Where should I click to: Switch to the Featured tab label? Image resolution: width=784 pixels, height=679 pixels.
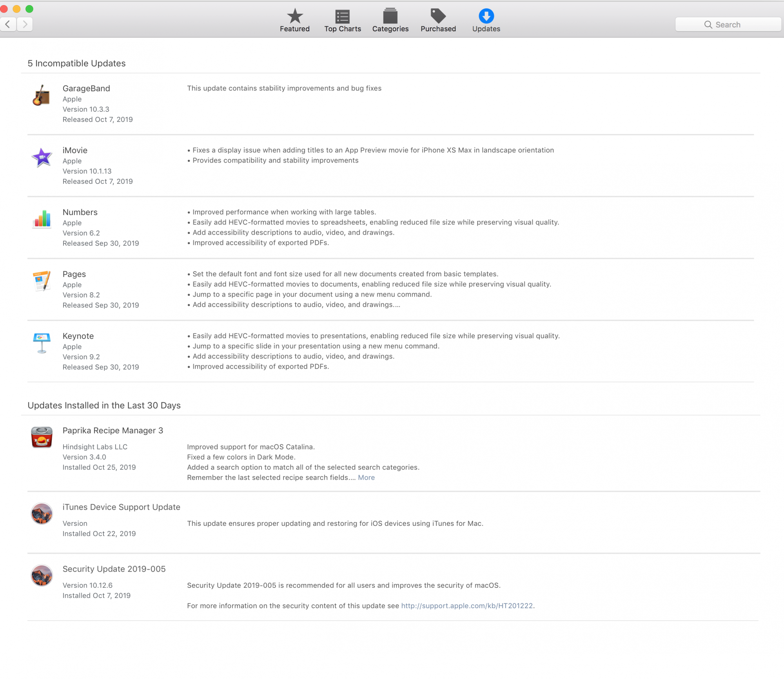click(x=295, y=29)
